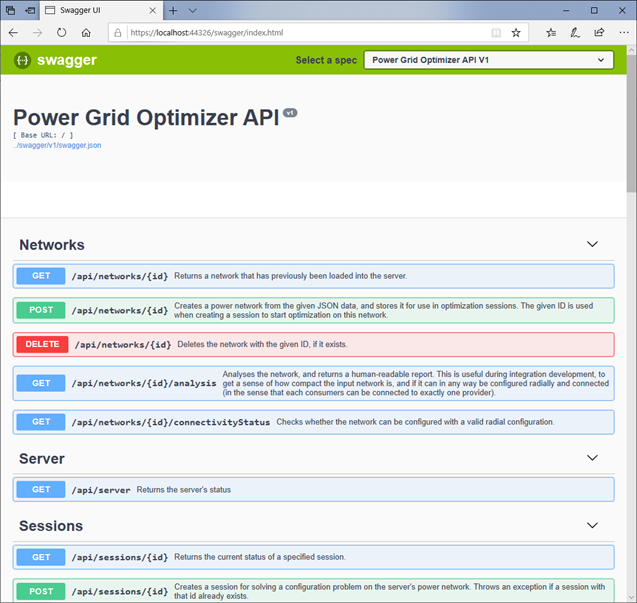Screen dimensions: 637x603
Task: Click the padlock site security icon
Action: pos(118,33)
